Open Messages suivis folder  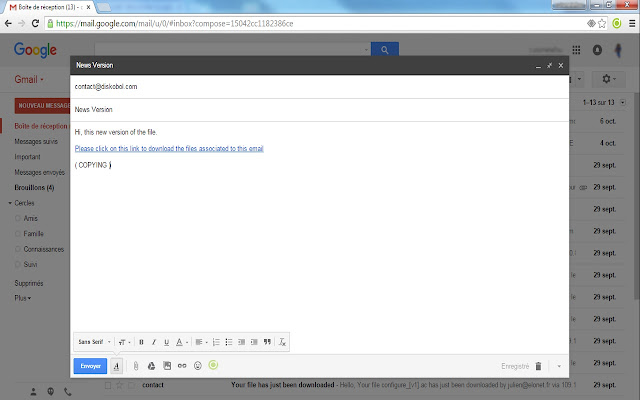point(36,142)
